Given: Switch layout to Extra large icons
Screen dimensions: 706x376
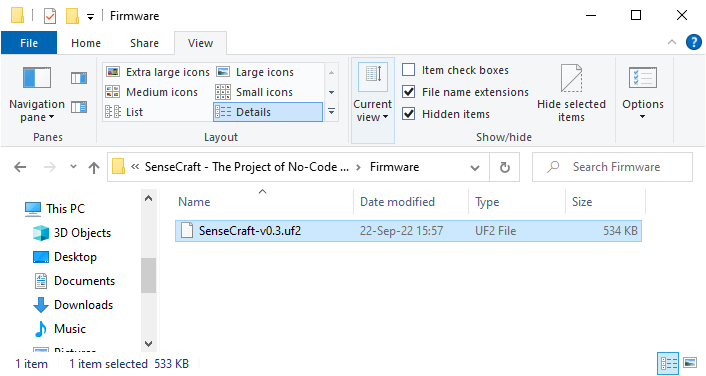Looking at the screenshot, I should [x=158, y=72].
